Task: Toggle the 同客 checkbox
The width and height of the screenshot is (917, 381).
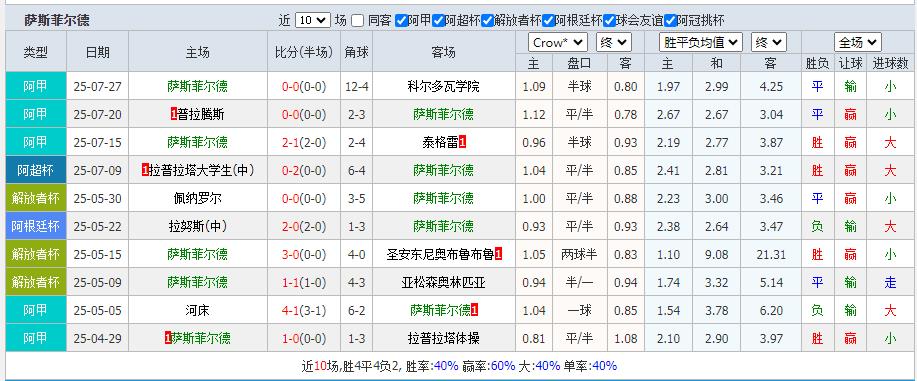Action: (357, 20)
